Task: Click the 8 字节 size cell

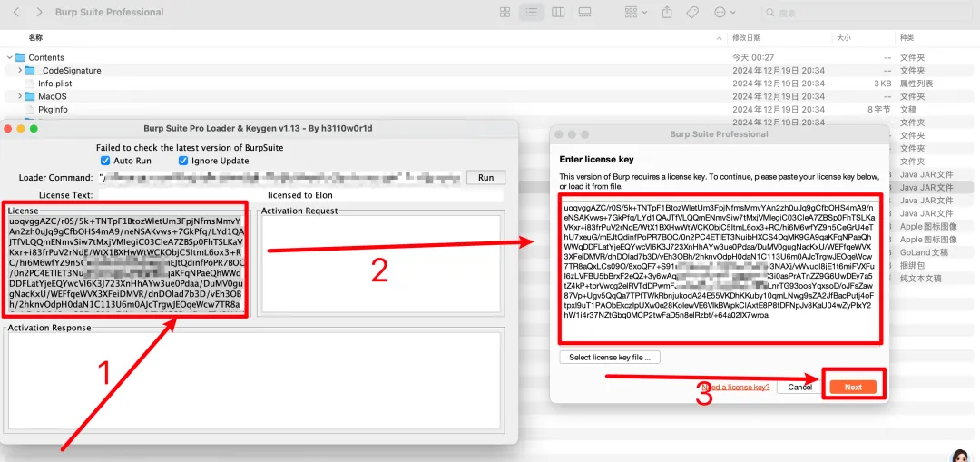Action: 880,110
